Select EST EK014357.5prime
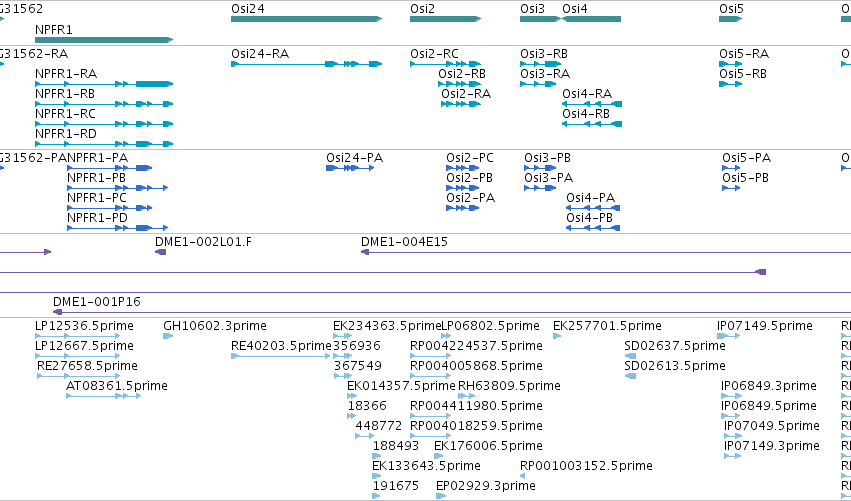 352,396
